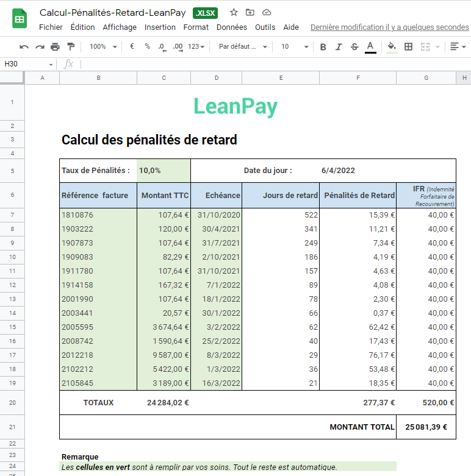The image size is (471, 476).
Task: Select the Pénalités de Retard header cell
Action: pyautogui.click(x=358, y=195)
